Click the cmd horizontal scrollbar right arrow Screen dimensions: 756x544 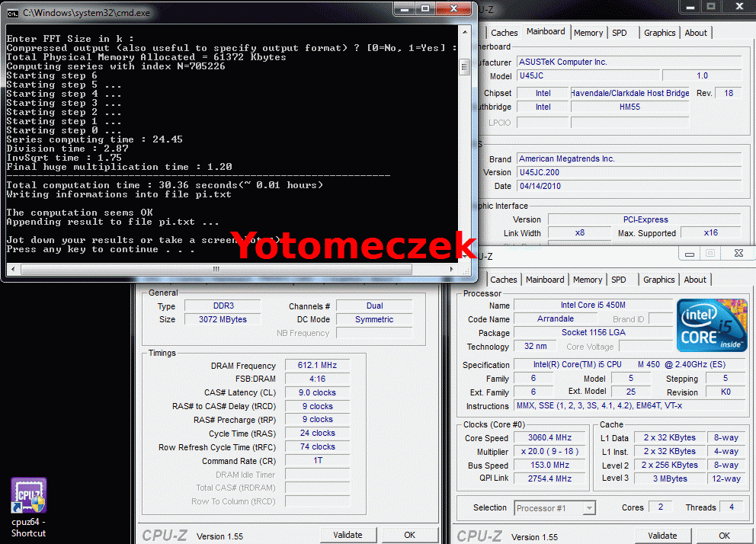(x=451, y=269)
